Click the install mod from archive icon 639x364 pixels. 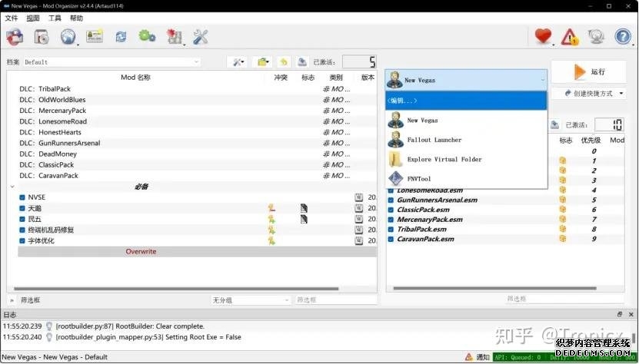tap(41, 36)
